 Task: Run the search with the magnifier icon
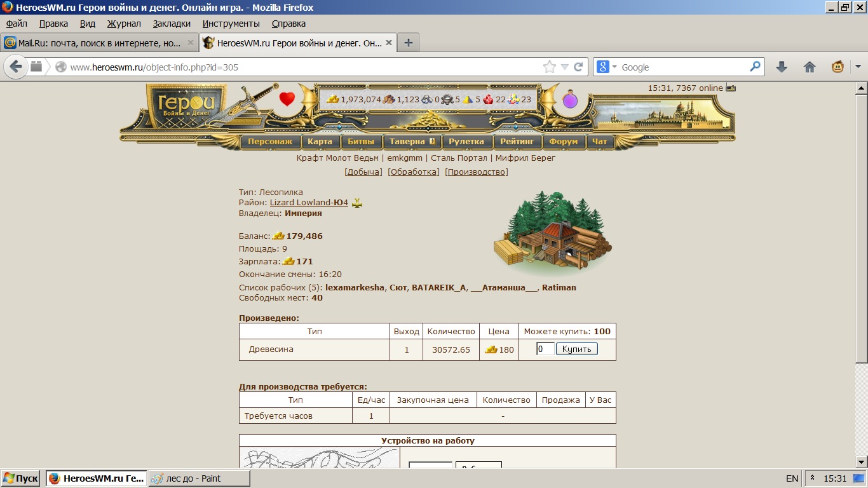755,67
